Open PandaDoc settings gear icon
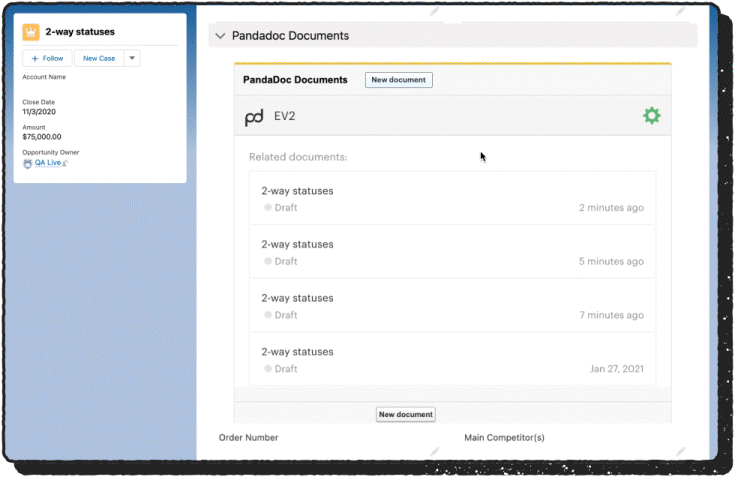The width and height of the screenshot is (735, 477). pyautogui.click(x=652, y=115)
